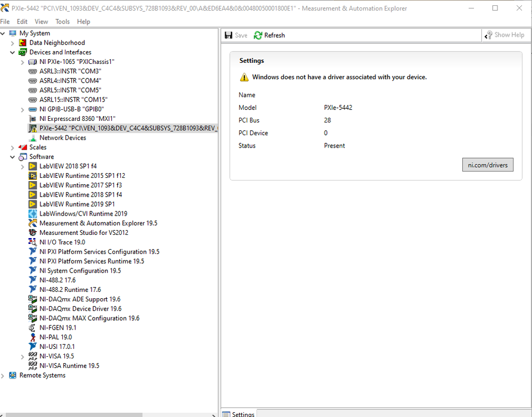Viewport: 532px width, 417px height.
Task: Expand the LabVIEW 2018 SP1 f4 node
Action: (22, 167)
